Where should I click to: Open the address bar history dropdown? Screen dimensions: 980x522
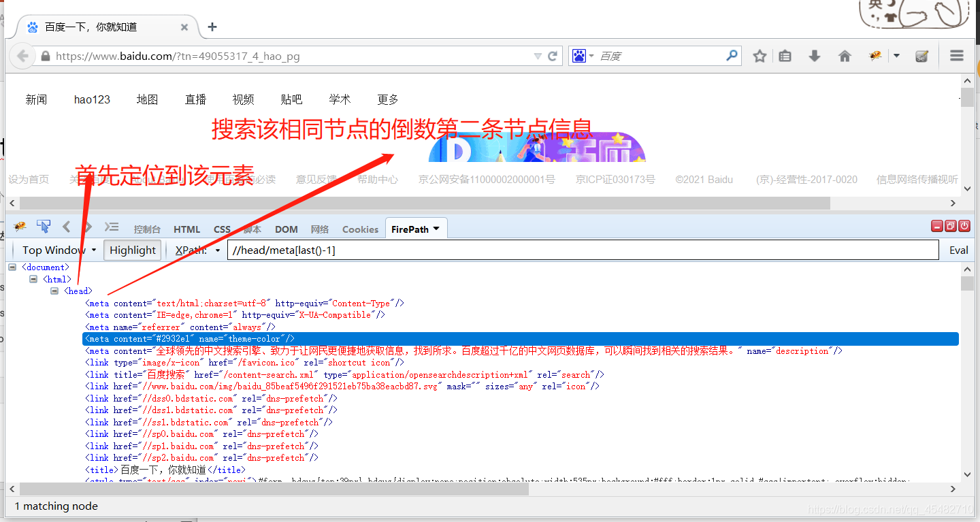[538, 56]
